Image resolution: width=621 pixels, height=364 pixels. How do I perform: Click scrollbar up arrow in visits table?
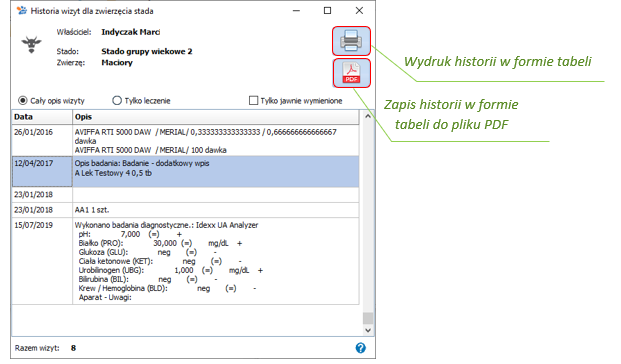368,116
